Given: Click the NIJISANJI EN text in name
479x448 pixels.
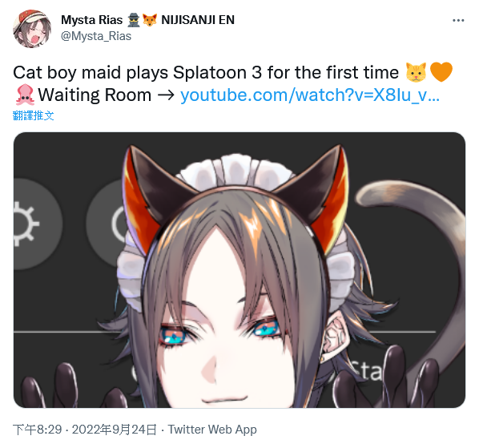Looking at the screenshot, I should pos(198,20).
